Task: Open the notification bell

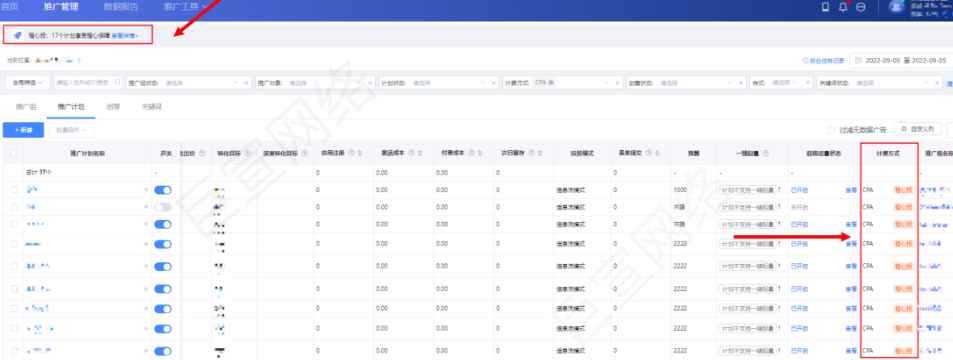Action: click(x=842, y=7)
